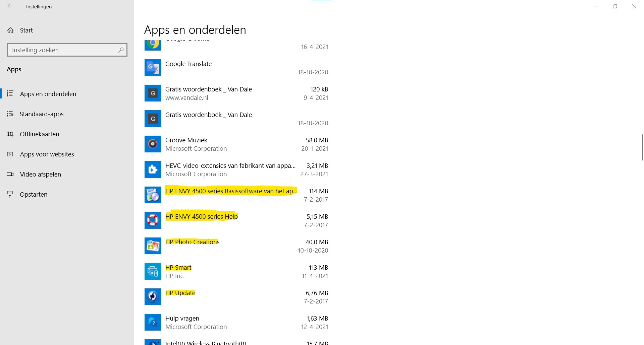Screen dimensions: 644x345
Task: Click the Van Dale icon with www.vandale.nl
Action: click(153, 93)
